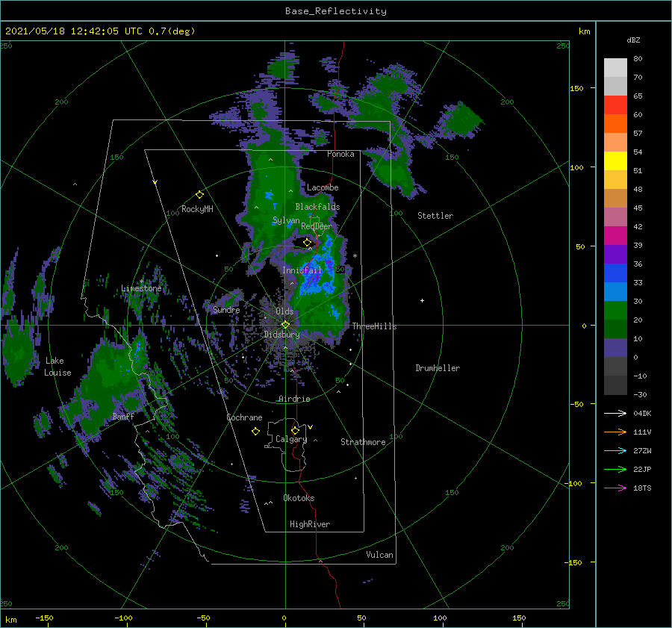
Task: Click the HighRiver label
Action: 309,524
